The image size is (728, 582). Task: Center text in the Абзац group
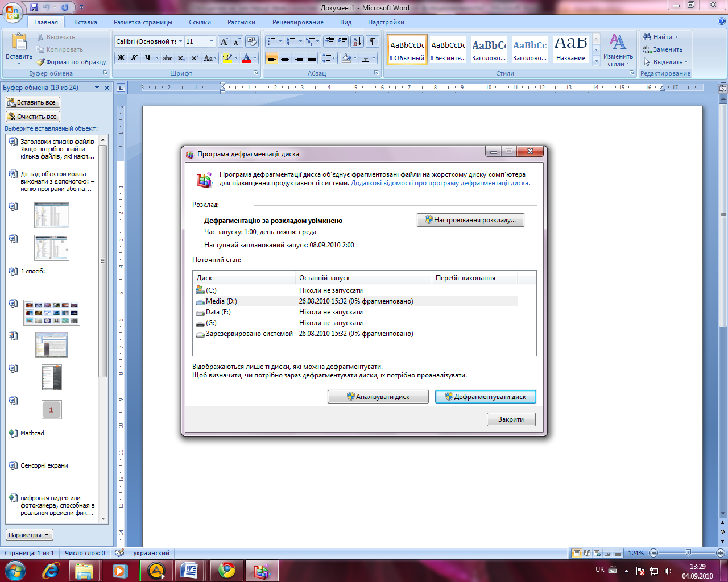(x=285, y=58)
